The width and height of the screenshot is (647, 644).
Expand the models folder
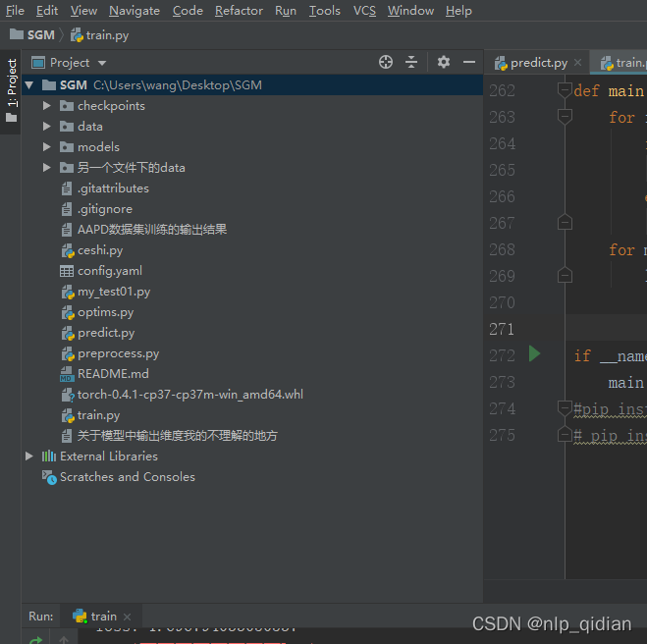tap(47, 147)
